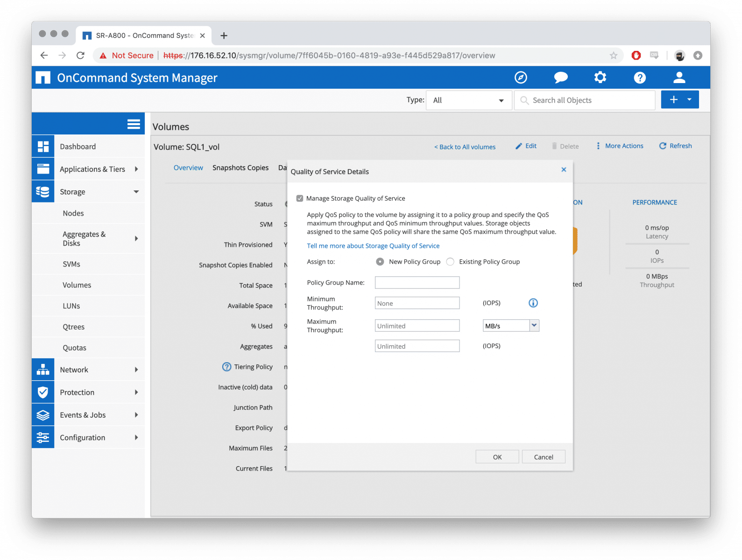This screenshot has height=560, width=742.
Task: Click the browser back arrow
Action: [44, 56]
